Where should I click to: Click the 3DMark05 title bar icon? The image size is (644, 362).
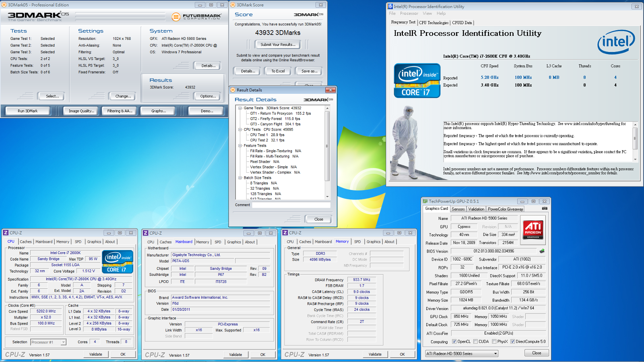4,5
